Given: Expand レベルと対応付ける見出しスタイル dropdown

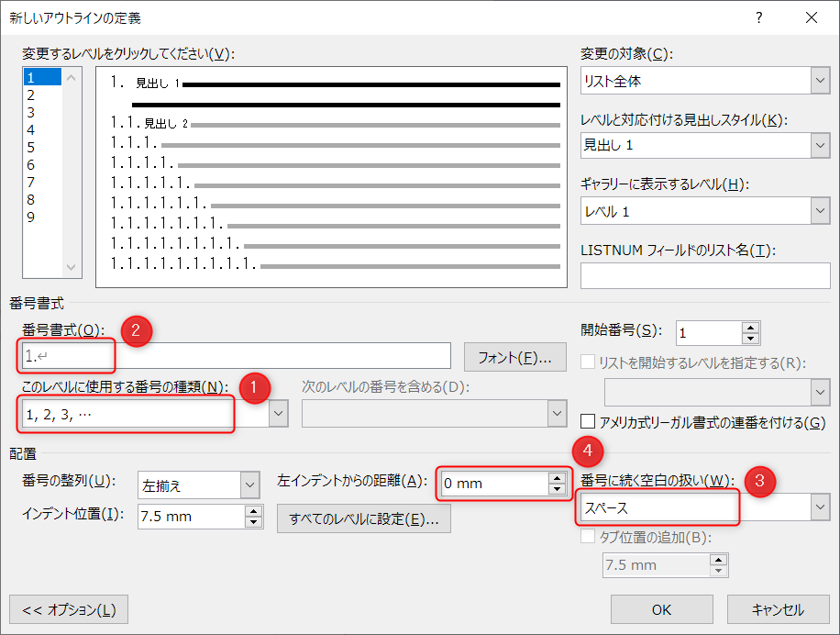Looking at the screenshot, I should [820, 146].
